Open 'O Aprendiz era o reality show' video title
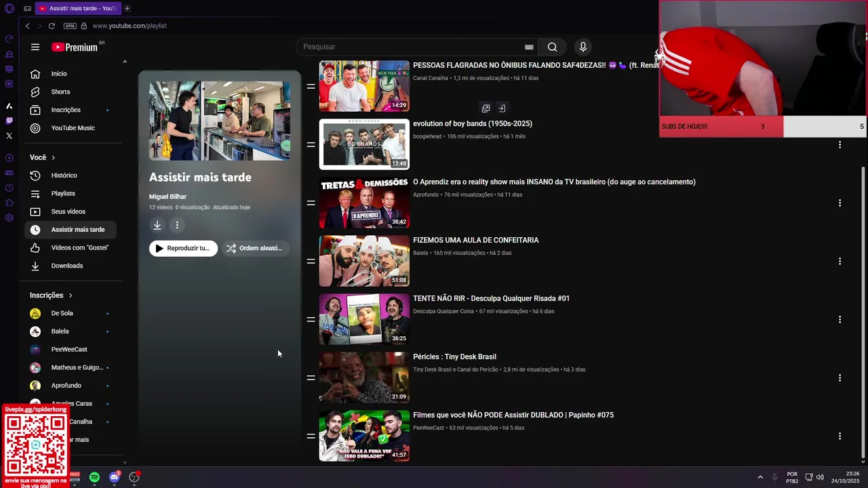 (554, 182)
